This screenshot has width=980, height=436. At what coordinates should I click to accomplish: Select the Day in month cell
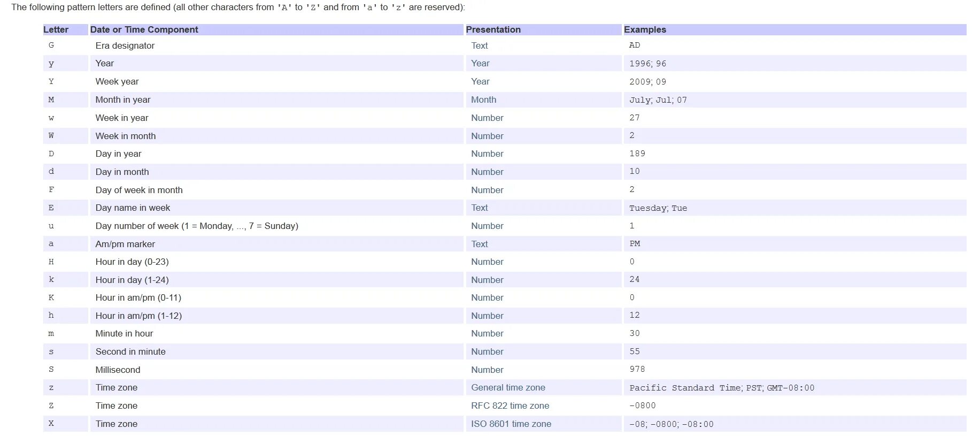(276, 172)
